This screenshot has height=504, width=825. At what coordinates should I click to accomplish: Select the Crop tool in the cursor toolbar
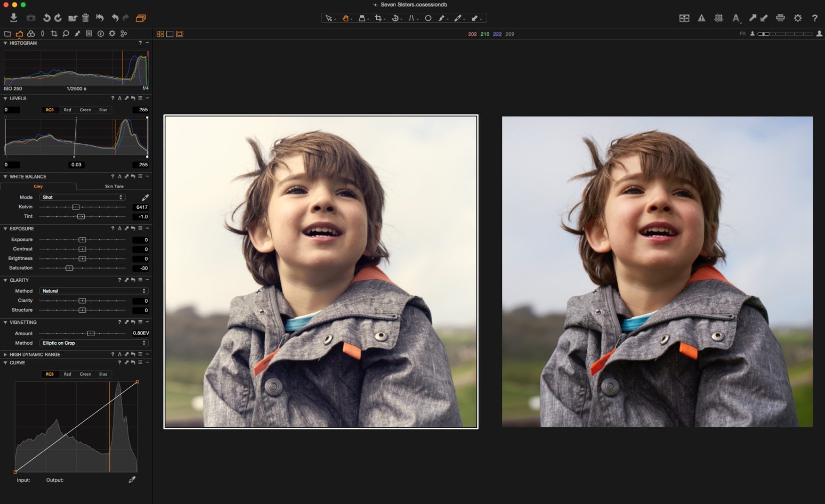(378, 18)
